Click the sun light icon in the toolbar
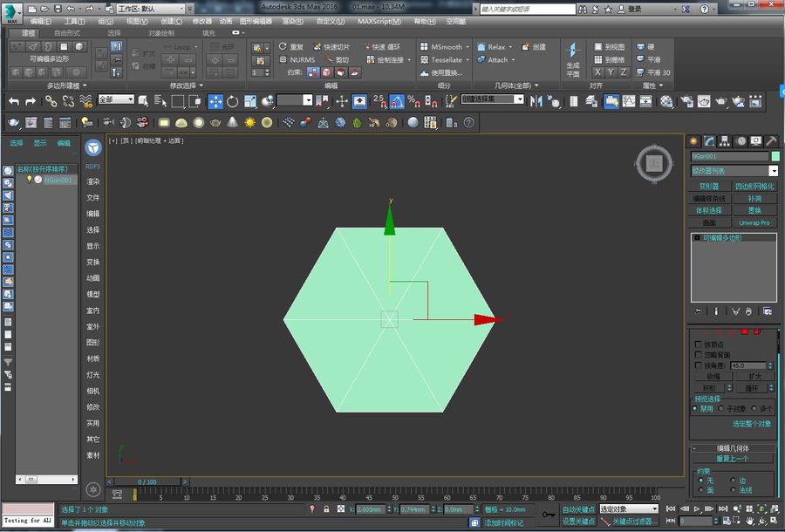This screenshot has width=785, height=532. (249, 123)
